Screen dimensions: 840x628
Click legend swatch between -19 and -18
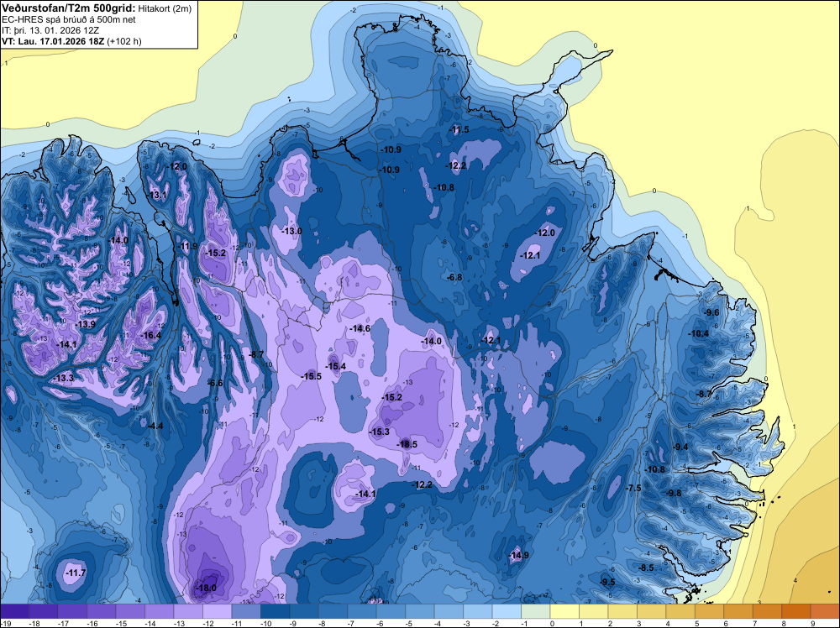14,611
